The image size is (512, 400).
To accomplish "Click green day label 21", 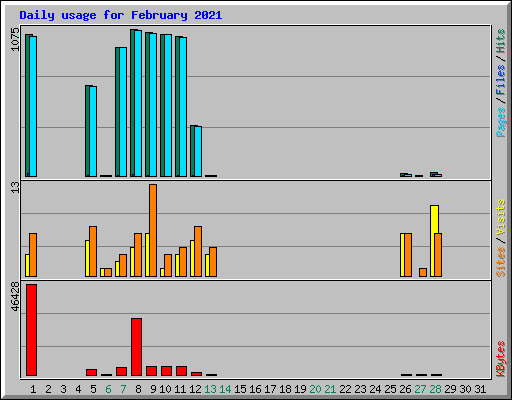I will (x=330, y=389).
